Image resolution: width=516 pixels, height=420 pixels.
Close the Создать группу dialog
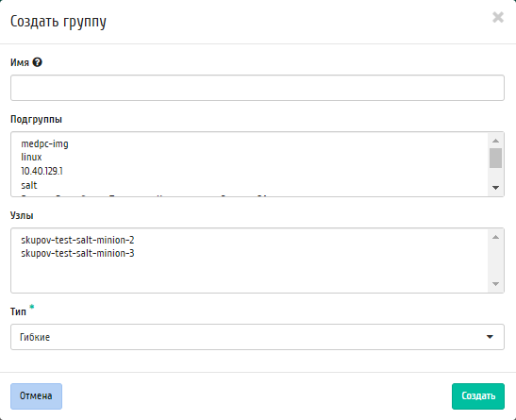pyautogui.click(x=498, y=17)
